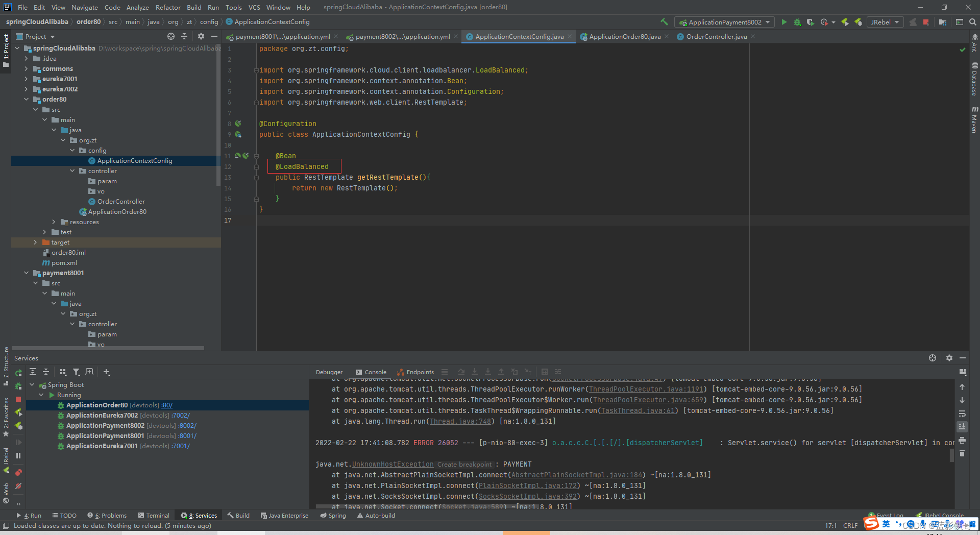Open Filter funnel in Services toolbar

76,372
